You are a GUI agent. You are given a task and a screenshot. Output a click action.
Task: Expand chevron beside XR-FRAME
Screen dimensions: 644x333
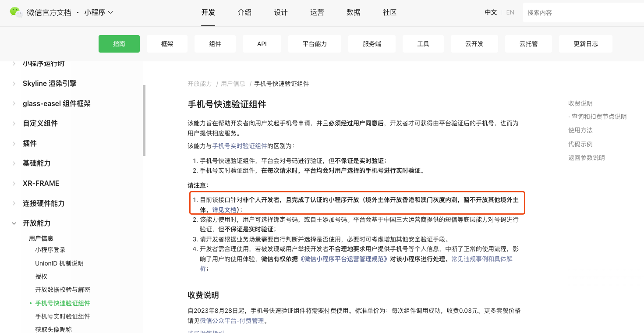pos(14,183)
